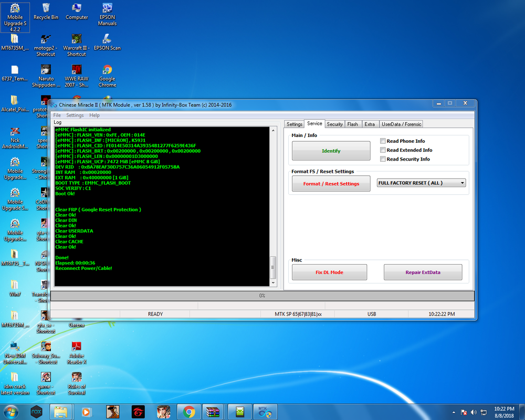
Task: Enable Read Security Info checkbox
Action: pyautogui.click(x=383, y=159)
